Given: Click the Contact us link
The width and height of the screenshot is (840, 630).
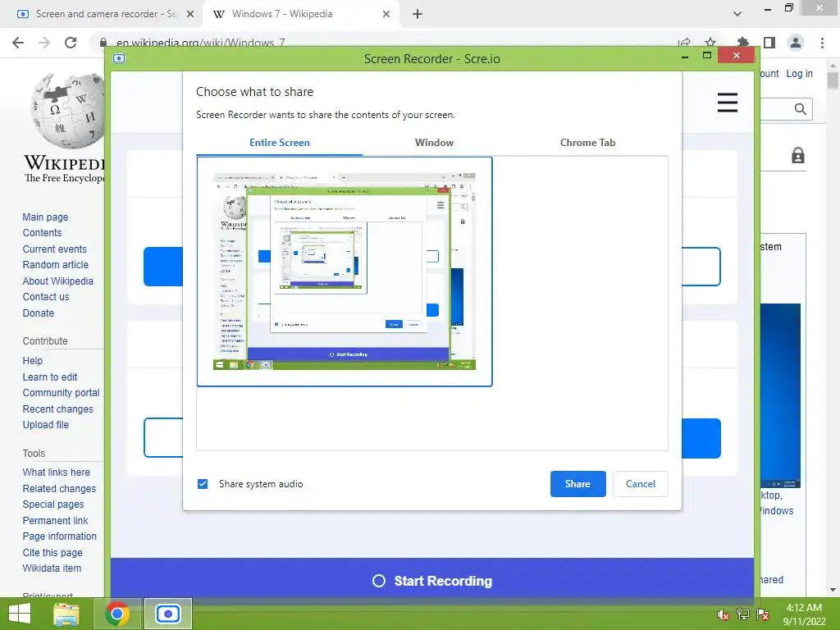Looking at the screenshot, I should click(46, 297).
